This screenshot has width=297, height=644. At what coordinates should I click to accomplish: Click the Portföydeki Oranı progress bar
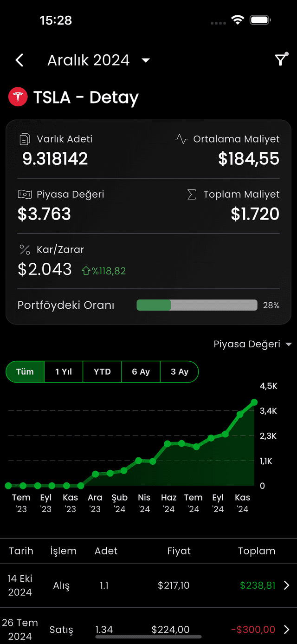click(x=197, y=305)
